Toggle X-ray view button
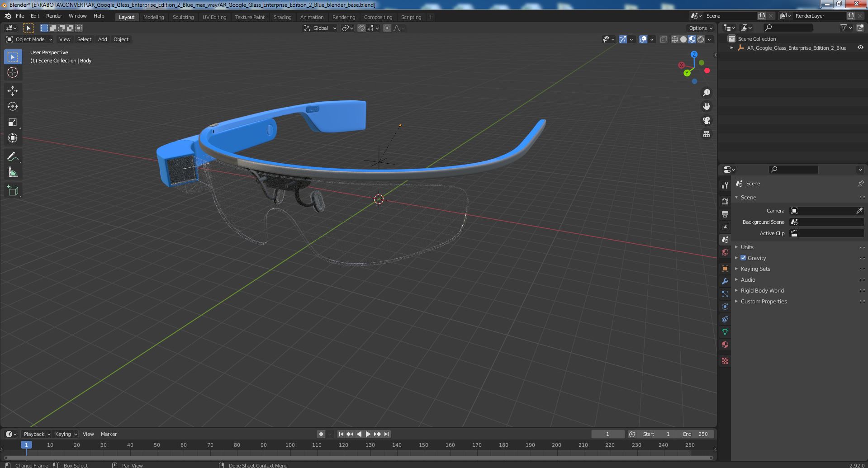The height and width of the screenshot is (468, 868). pos(663,39)
